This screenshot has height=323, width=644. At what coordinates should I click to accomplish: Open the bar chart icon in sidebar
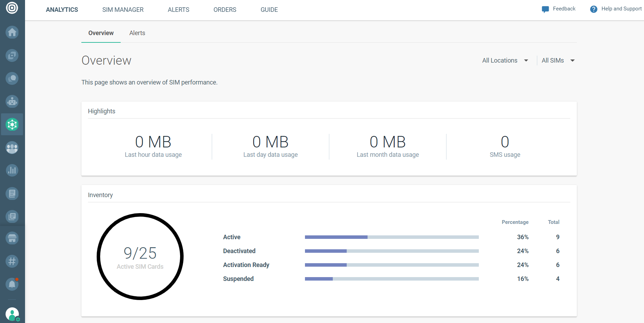pyautogui.click(x=12, y=170)
